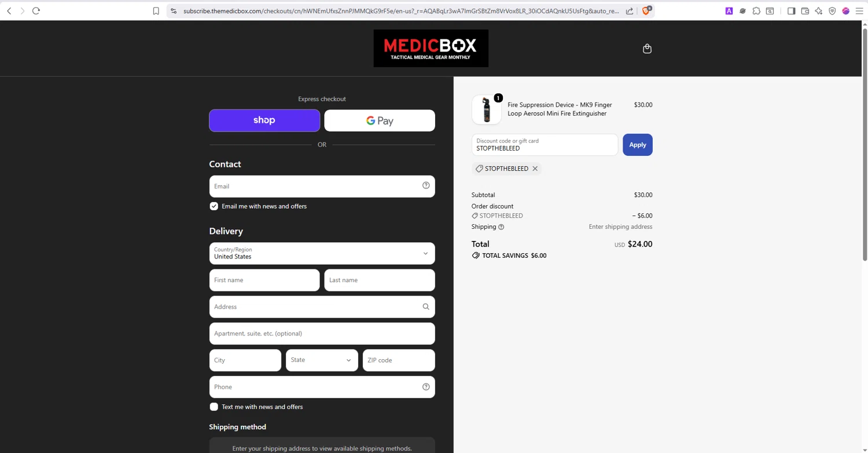Image resolution: width=868 pixels, height=453 pixels.
Task: Click the Last name field
Action: pyautogui.click(x=380, y=280)
